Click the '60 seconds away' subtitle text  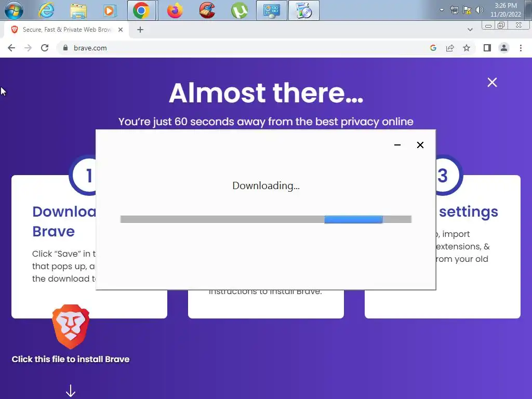tap(266, 122)
